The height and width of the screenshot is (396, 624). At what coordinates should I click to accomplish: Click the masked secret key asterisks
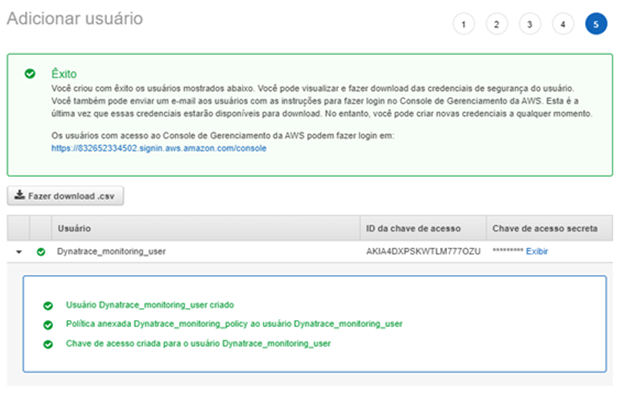pyautogui.click(x=508, y=250)
